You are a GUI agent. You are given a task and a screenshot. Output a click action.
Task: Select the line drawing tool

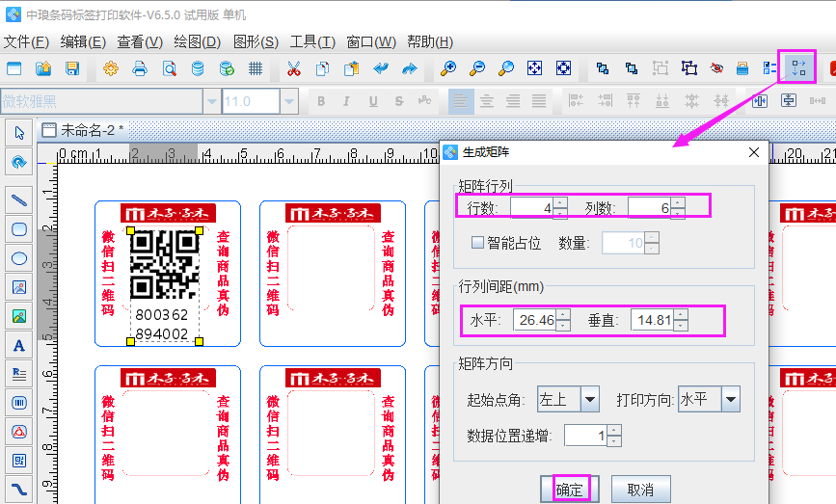click(19, 200)
